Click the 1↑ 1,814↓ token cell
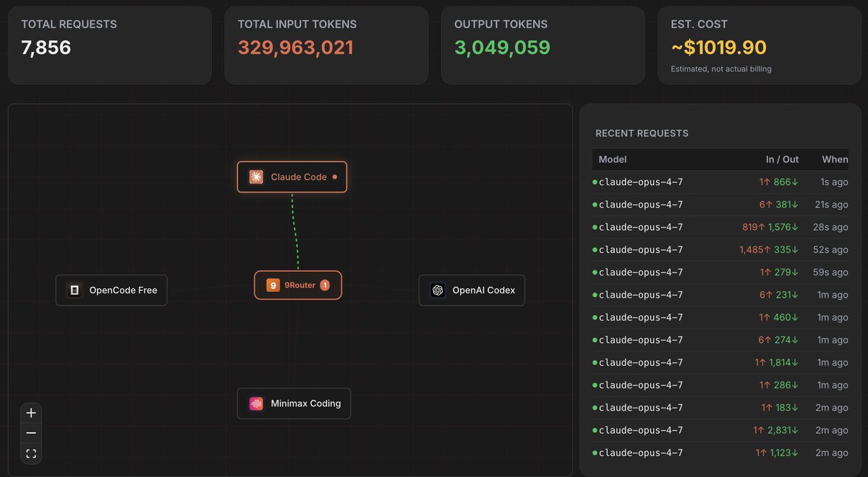The height and width of the screenshot is (477, 868). point(777,363)
